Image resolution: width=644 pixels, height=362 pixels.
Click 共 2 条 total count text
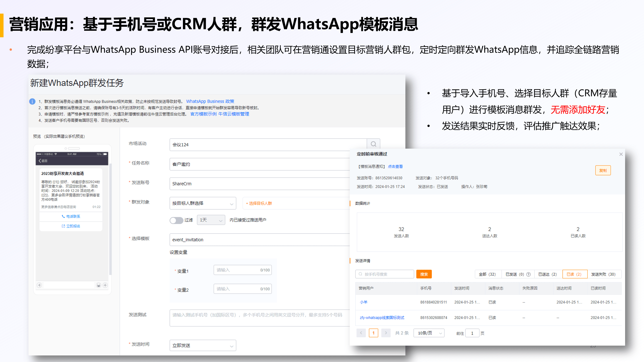[x=402, y=333]
